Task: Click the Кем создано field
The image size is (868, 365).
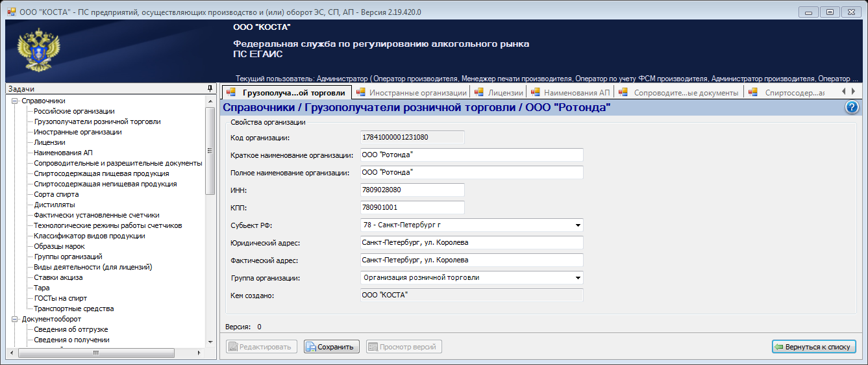Action: click(471, 296)
